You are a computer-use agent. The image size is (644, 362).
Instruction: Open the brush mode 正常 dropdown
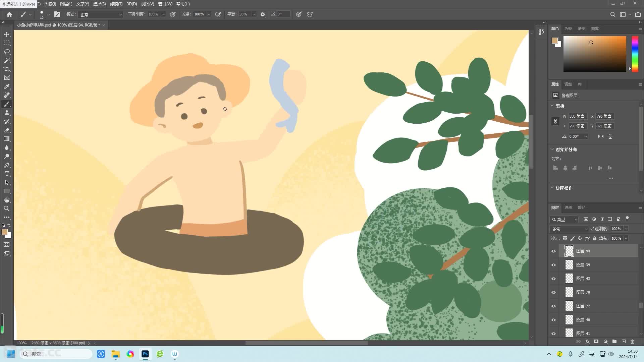[x=101, y=14]
